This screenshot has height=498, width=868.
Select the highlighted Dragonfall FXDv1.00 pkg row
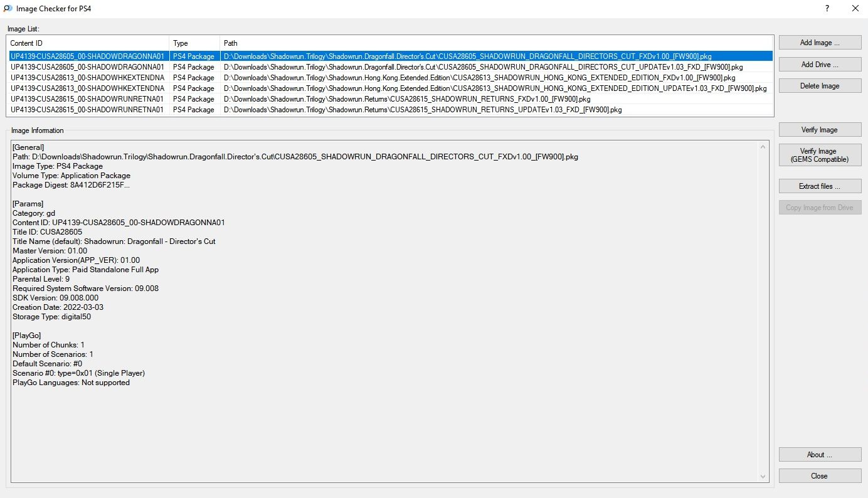390,56
